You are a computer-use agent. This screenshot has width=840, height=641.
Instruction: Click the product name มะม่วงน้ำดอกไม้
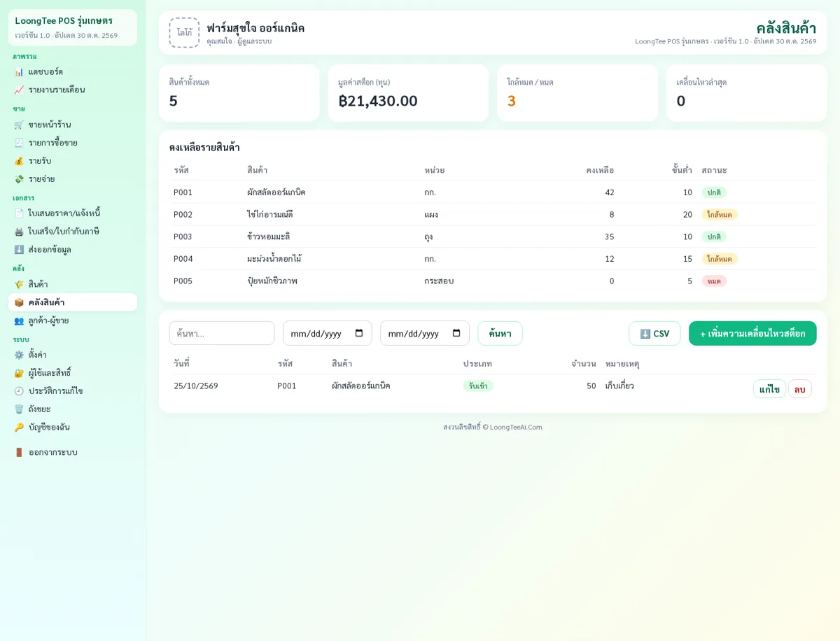[274, 258]
